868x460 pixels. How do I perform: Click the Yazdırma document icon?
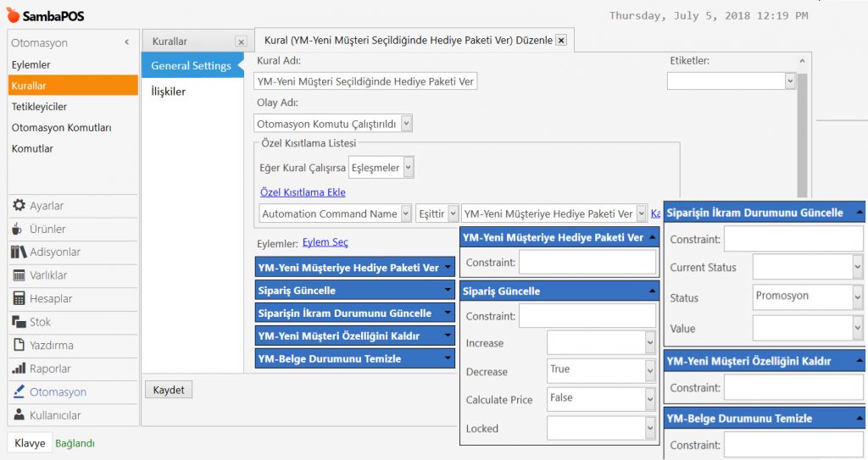click(x=18, y=345)
